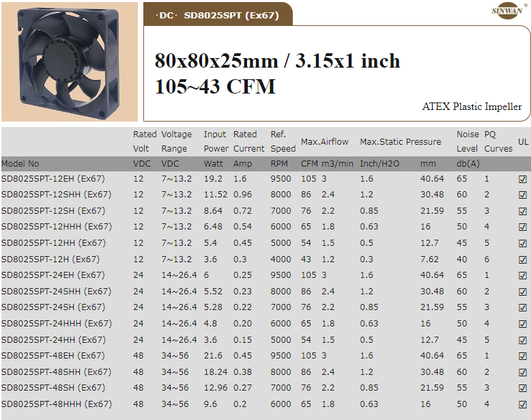Click the PQ Curves column header

(498, 141)
